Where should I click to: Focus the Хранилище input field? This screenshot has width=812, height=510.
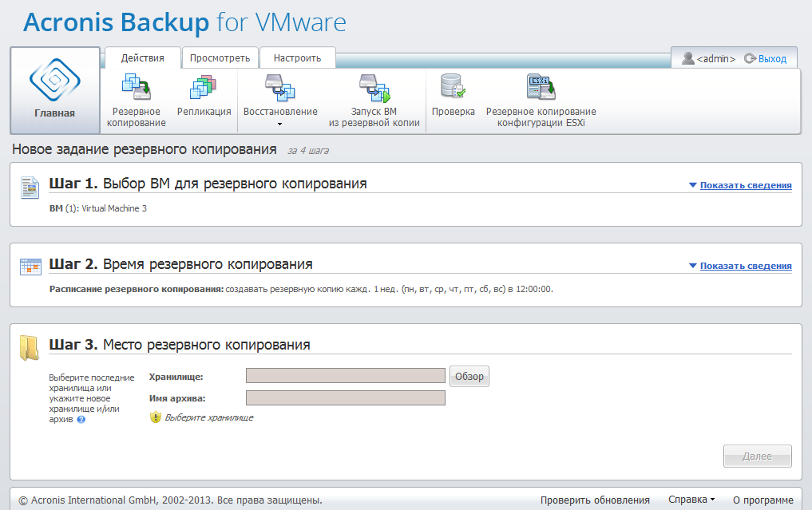coord(346,375)
